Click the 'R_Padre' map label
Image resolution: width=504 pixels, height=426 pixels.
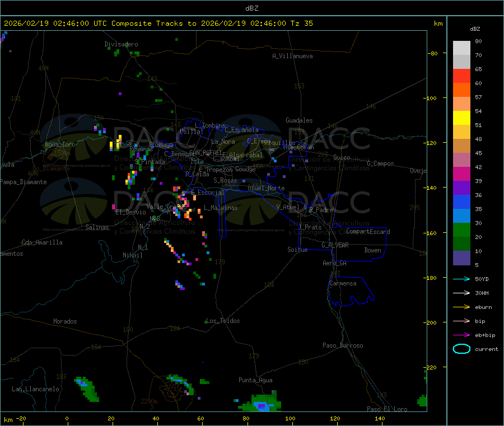coord(321,210)
